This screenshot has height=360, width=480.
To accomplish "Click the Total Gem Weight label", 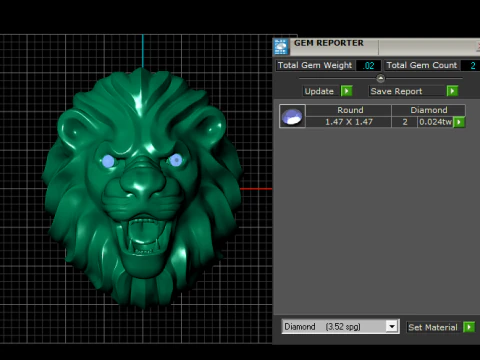I will pyautogui.click(x=315, y=65).
